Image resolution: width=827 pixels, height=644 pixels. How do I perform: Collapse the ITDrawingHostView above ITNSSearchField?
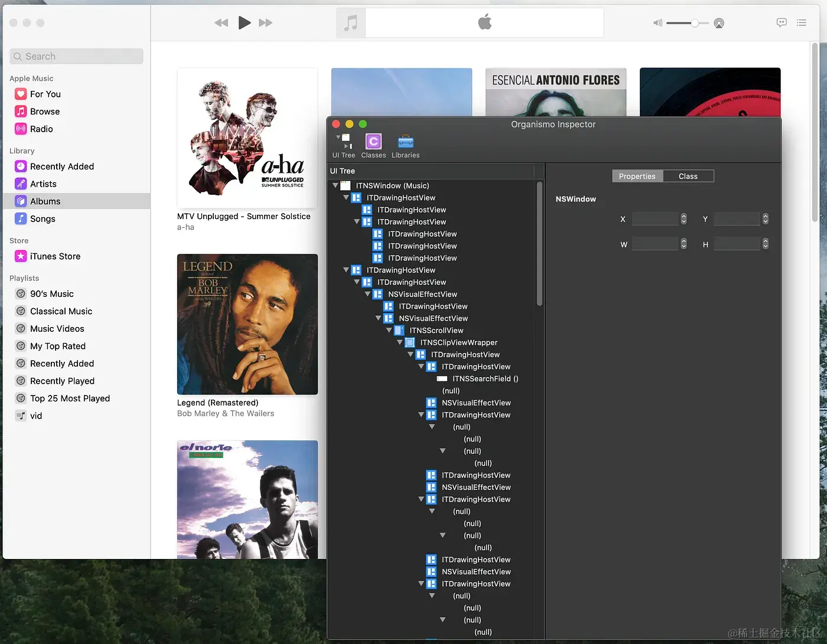pos(421,367)
